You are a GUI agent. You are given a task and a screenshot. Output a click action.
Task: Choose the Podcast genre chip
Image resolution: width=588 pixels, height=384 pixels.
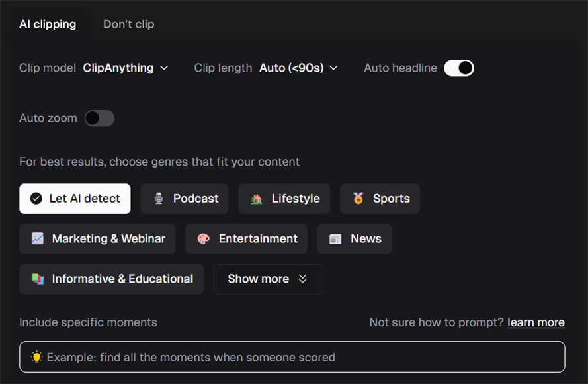(x=185, y=199)
